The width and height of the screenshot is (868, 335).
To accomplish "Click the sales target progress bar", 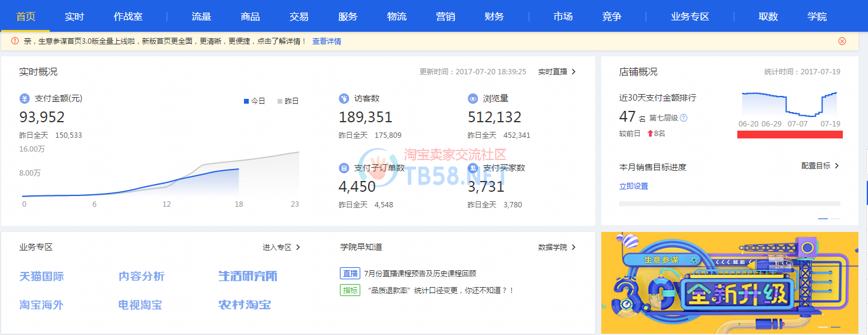I will [730, 204].
